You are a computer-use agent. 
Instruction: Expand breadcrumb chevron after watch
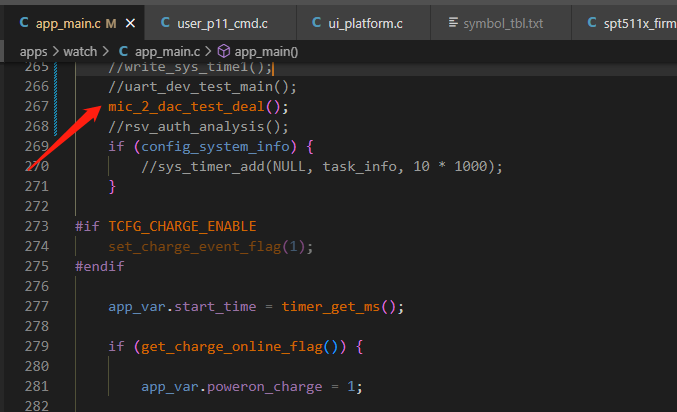click(x=106, y=52)
